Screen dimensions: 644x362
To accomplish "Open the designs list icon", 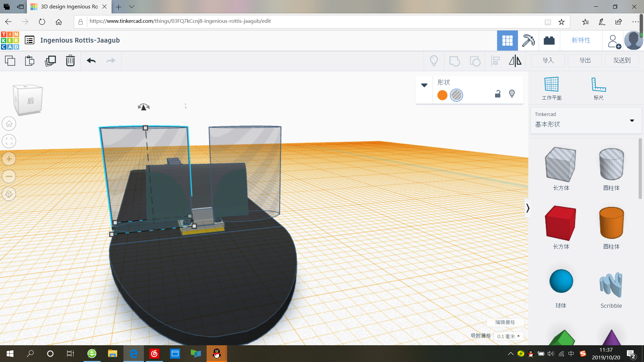I will 30,40.
